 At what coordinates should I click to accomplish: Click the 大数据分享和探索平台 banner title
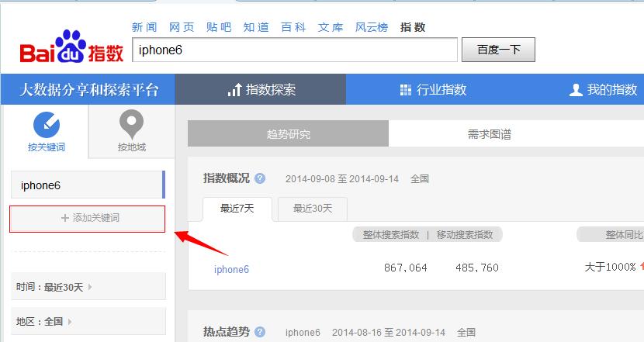point(88,89)
